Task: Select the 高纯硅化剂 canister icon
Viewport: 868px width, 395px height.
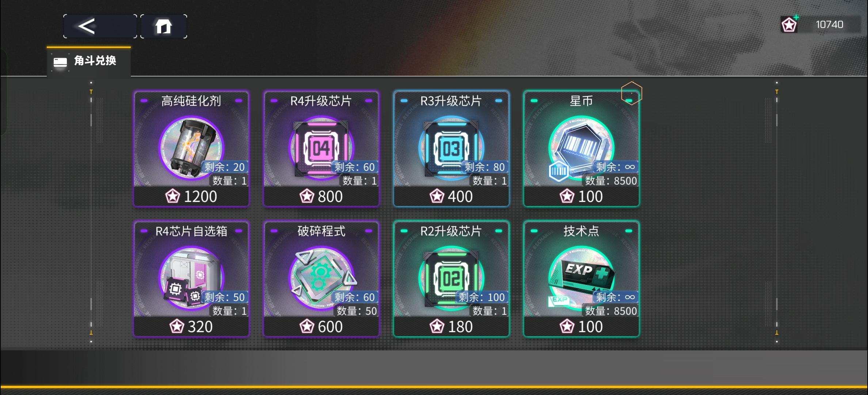Action: pos(191,148)
